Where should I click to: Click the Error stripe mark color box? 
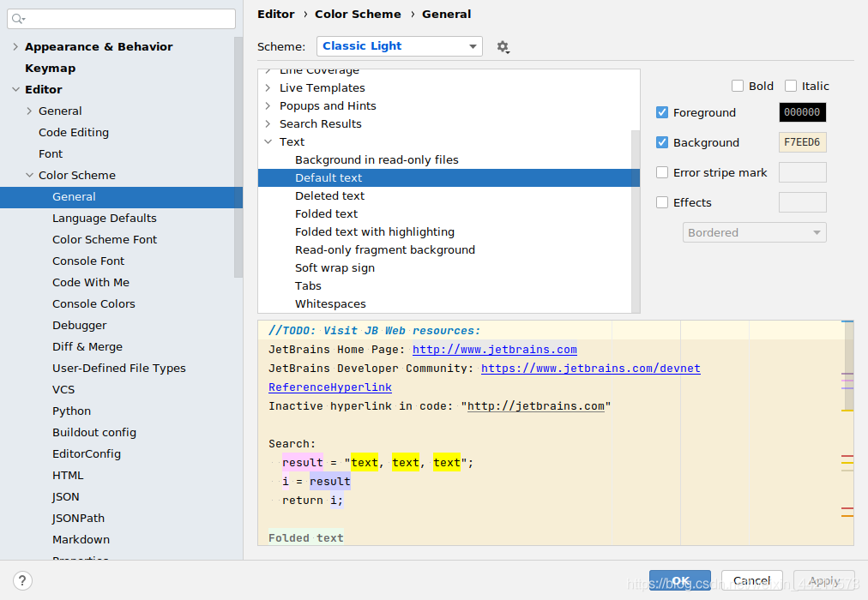802,172
